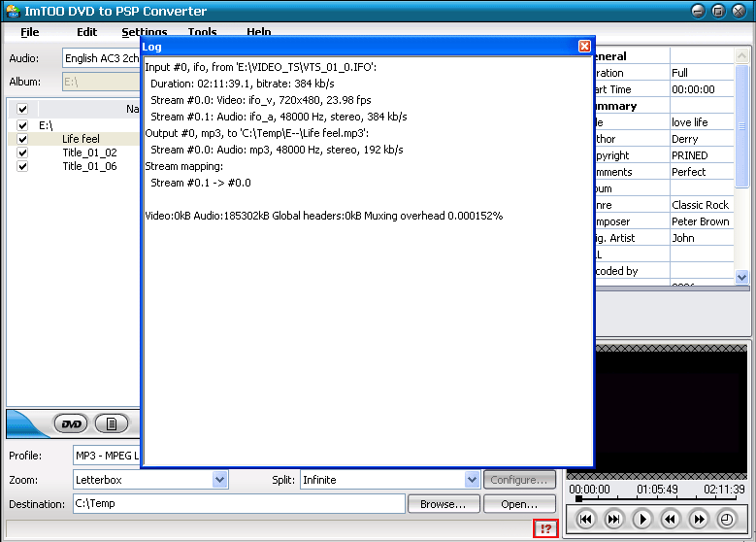This screenshot has width=756, height=542.
Task: Open the Settings menu
Action: click(145, 32)
